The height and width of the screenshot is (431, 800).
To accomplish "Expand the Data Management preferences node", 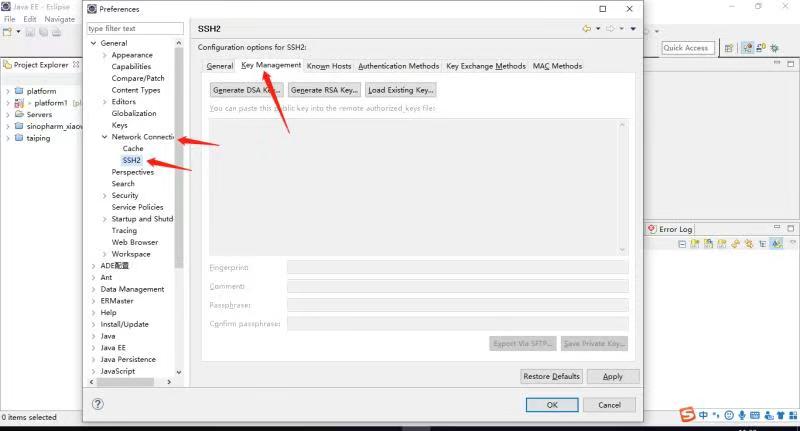I will pyautogui.click(x=93, y=289).
